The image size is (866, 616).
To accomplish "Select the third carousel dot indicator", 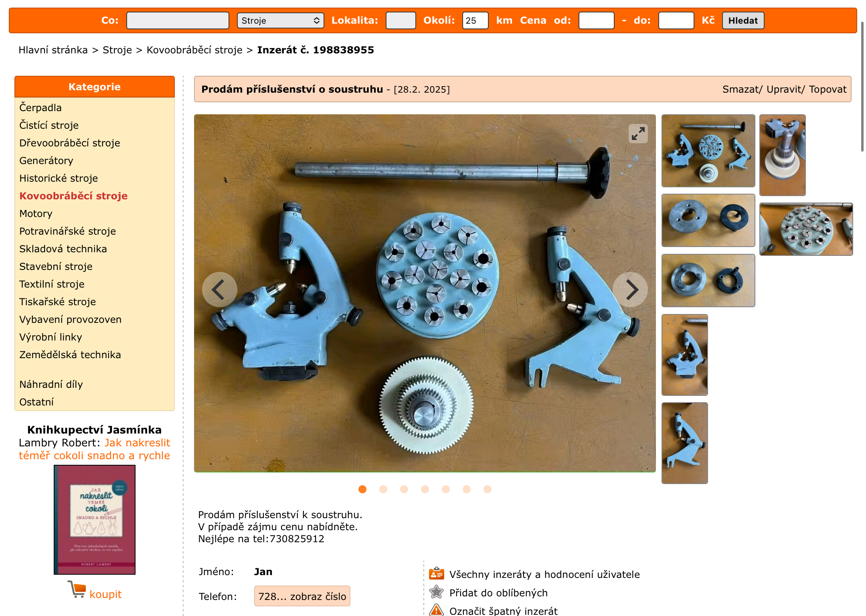I will (404, 489).
